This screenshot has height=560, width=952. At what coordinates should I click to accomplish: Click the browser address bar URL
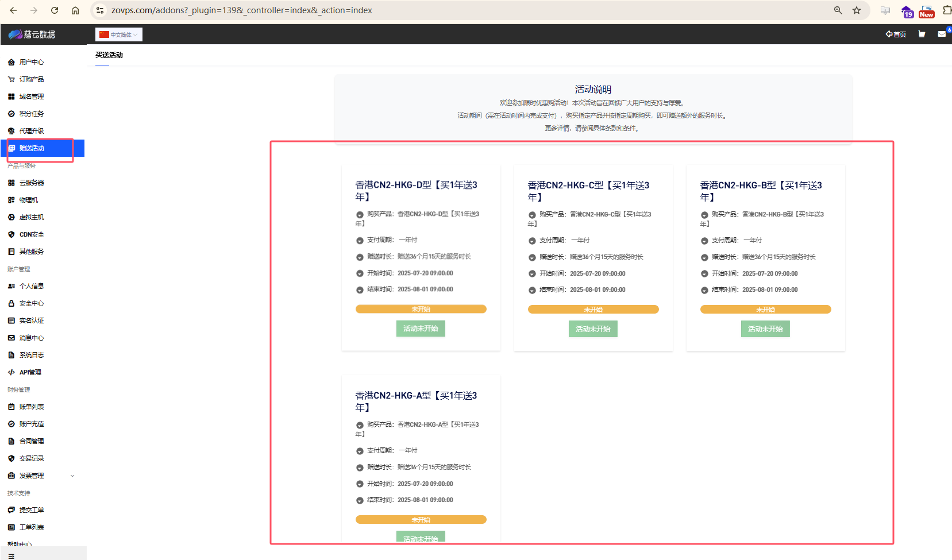pyautogui.click(x=241, y=10)
